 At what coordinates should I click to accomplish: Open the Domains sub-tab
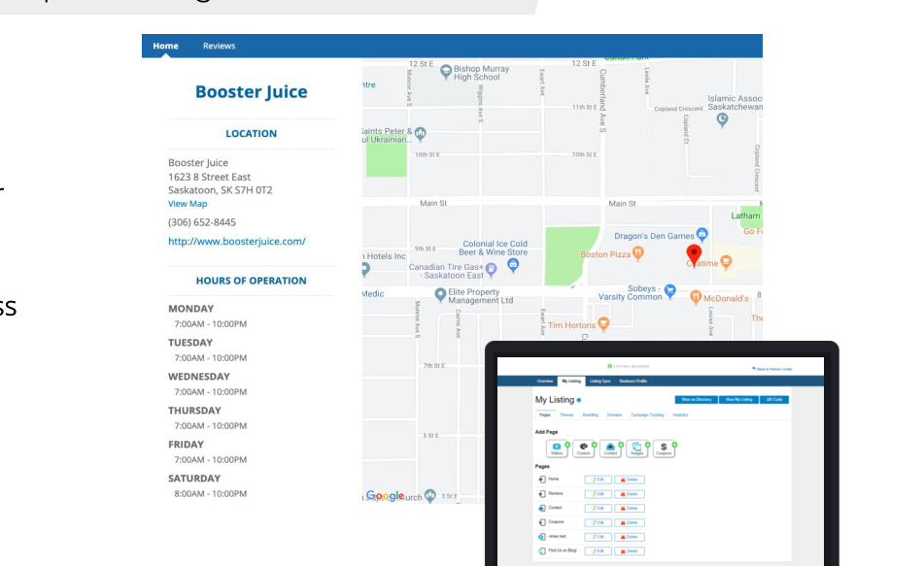[615, 415]
